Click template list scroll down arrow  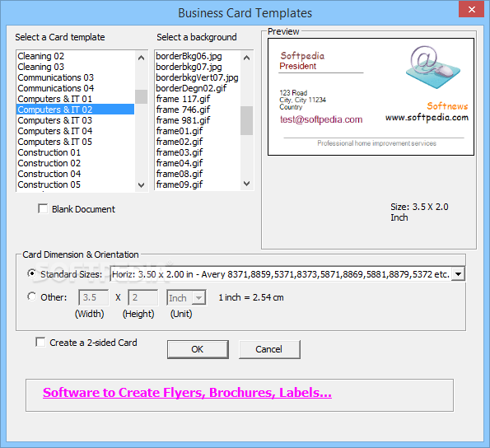click(x=142, y=185)
